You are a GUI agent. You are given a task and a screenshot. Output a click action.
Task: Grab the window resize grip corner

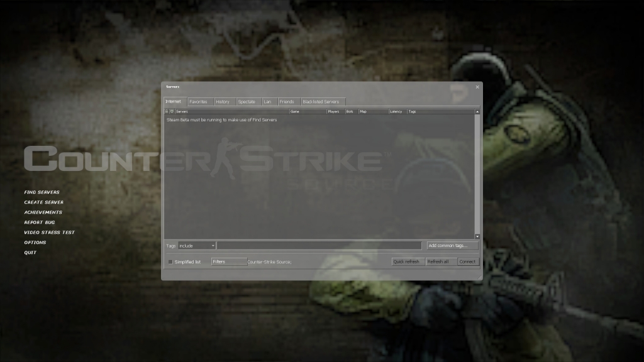[479, 277]
